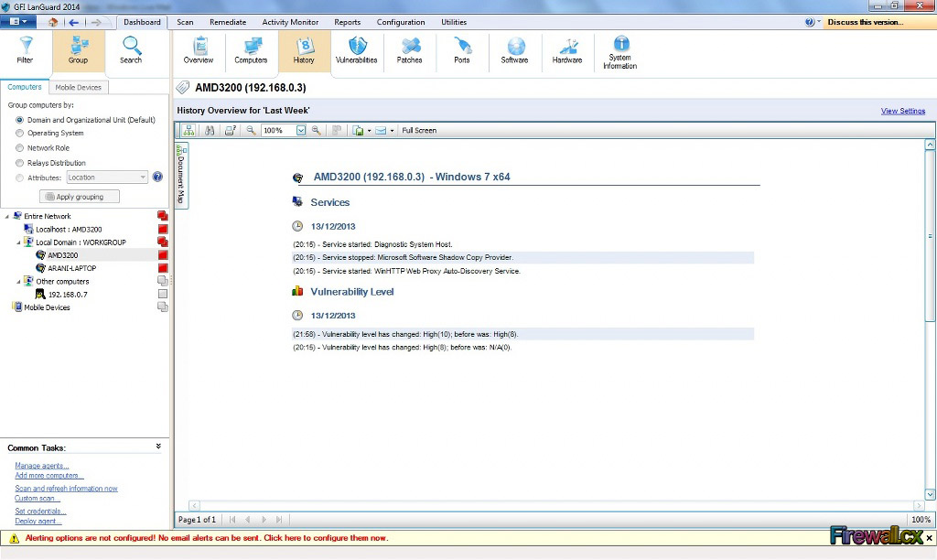The width and height of the screenshot is (937, 560).
Task: Switch to the Mobile Devices tab
Action: [x=79, y=87]
